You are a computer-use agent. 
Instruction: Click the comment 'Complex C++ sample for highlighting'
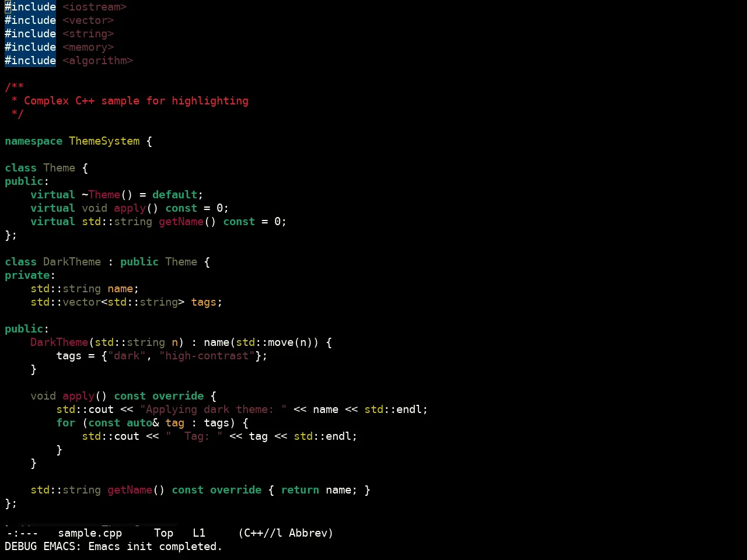click(x=136, y=101)
